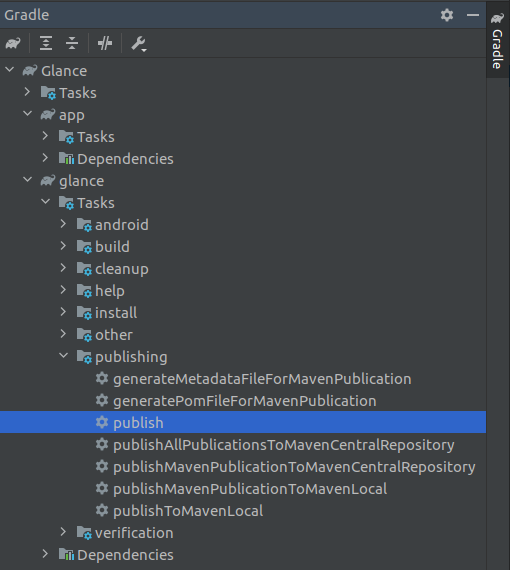The width and height of the screenshot is (510, 570).
Task: Select the publishToMavenLocal task
Action: click(x=188, y=511)
